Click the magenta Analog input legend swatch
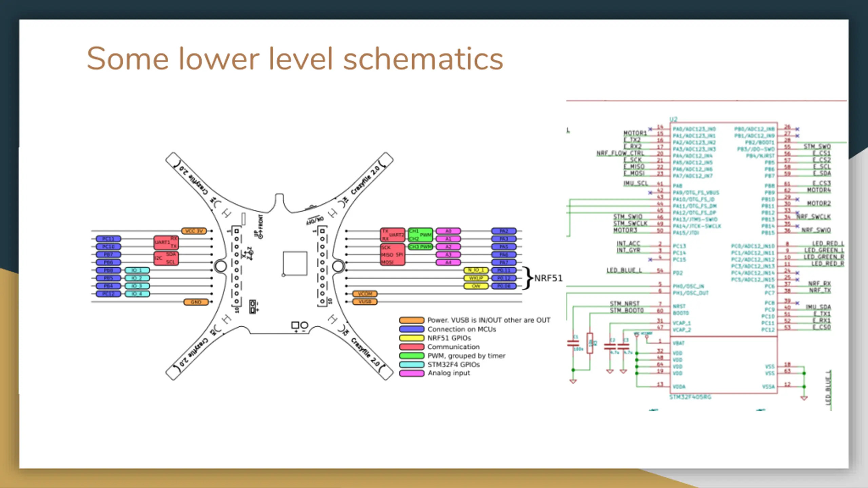Viewport: 868px width, 488px height. 412,373
